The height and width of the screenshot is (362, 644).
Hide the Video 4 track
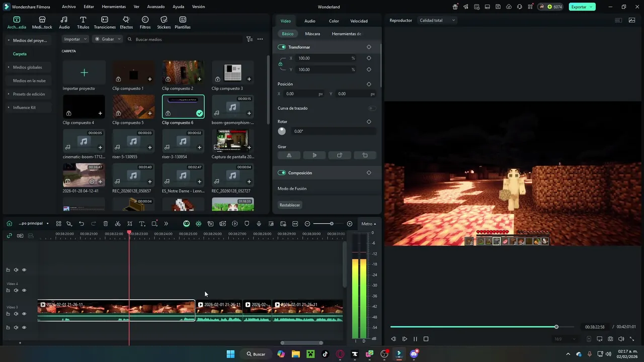[x=24, y=291]
